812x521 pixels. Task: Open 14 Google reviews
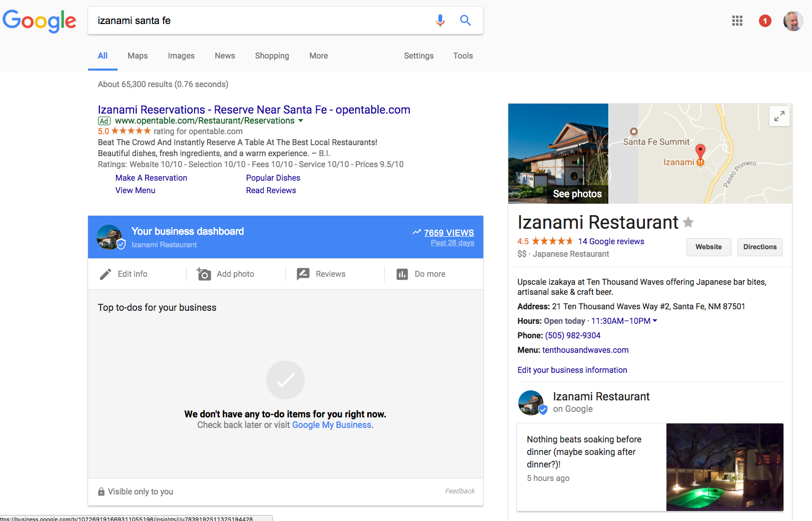click(611, 241)
